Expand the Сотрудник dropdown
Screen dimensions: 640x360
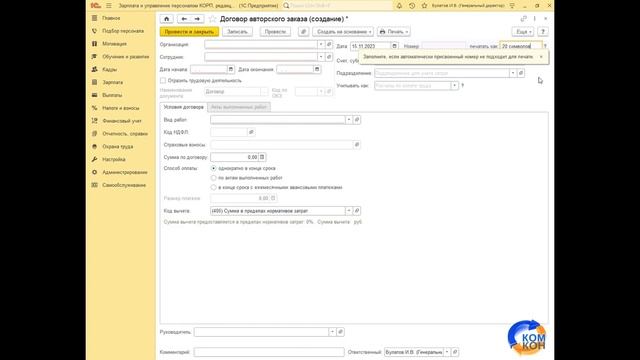pos(321,57)
